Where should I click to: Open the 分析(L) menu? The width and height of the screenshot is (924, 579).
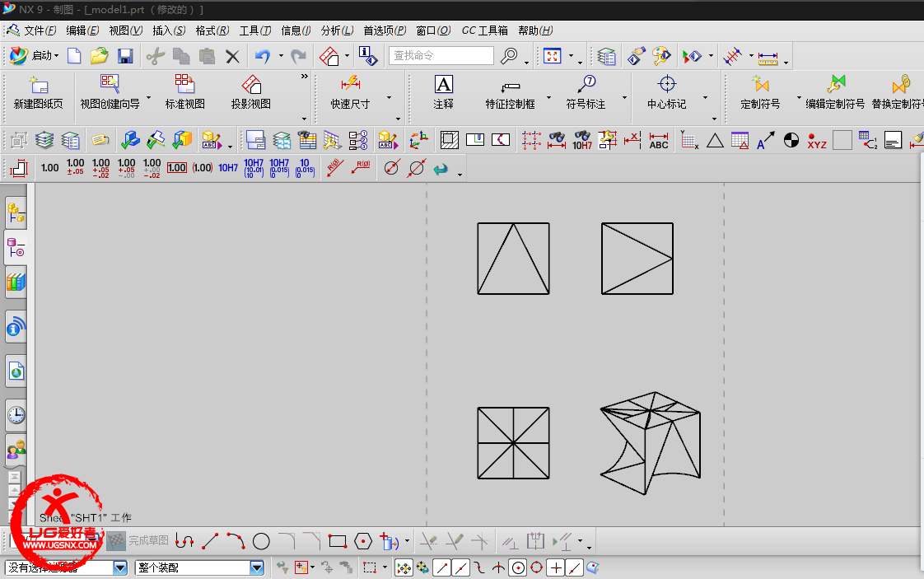tap(337, 30)
